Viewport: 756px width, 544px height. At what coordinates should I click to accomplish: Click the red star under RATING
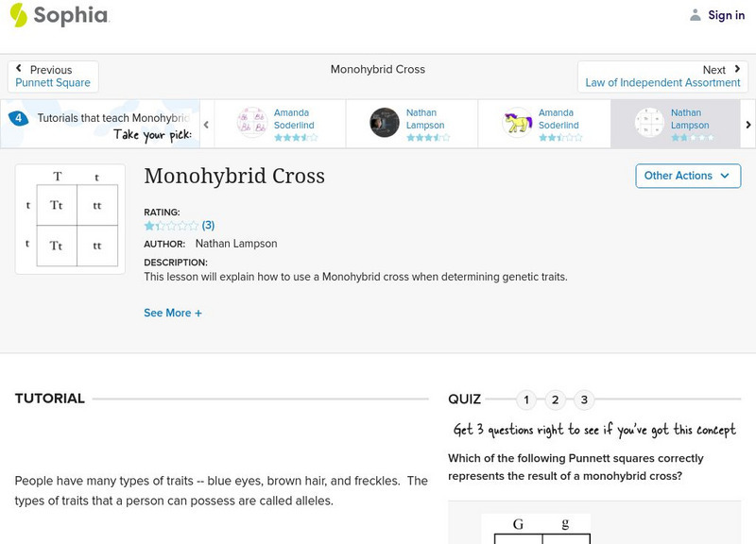pyautogui.click(x=147, y=227)
